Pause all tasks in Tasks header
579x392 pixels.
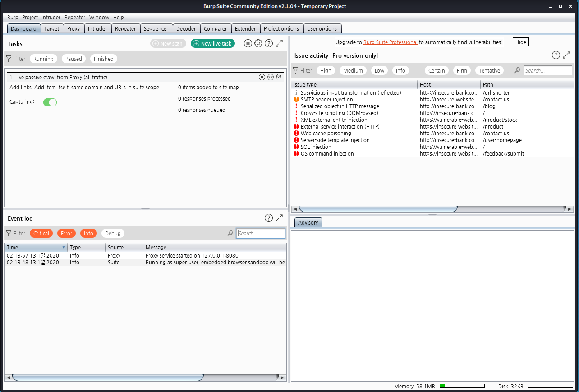[x=248, y=43]
